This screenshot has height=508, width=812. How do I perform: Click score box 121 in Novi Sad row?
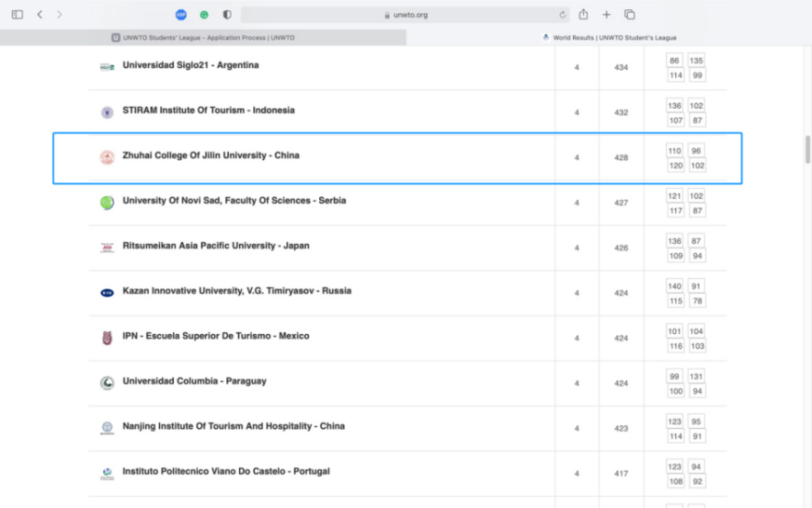click(x=674, y=195)
